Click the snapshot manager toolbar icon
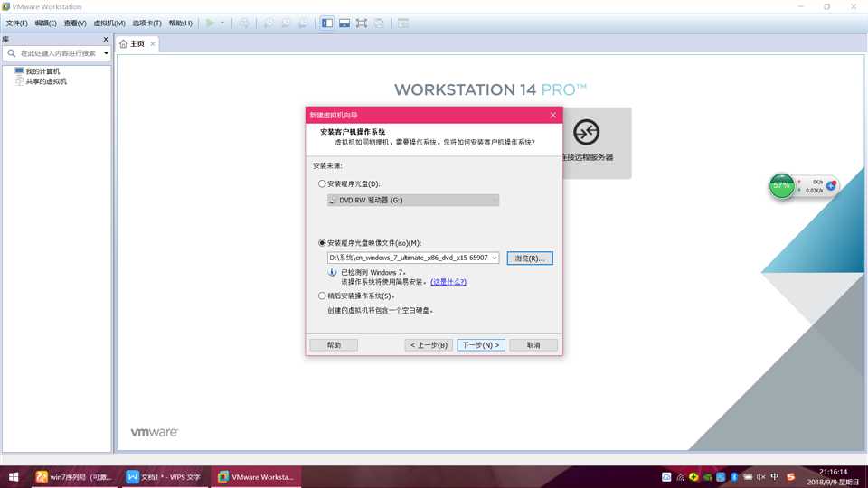 tap(303, 23)
